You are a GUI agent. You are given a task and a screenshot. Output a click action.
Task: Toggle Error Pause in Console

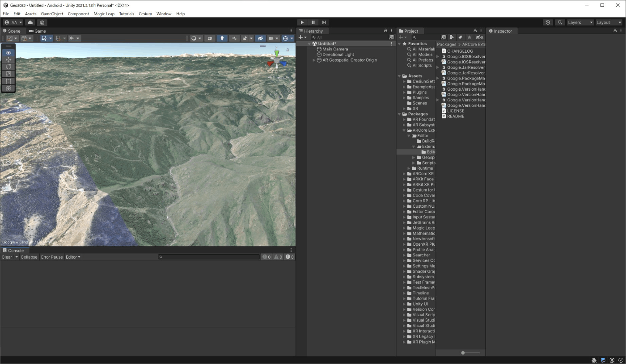(x=52, y=257)
